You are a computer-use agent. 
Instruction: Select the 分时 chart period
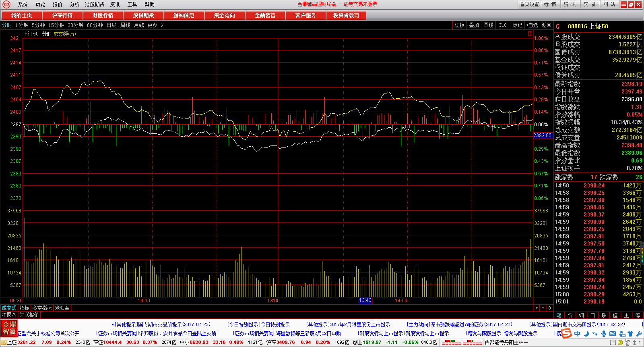(x=7, y=25)
